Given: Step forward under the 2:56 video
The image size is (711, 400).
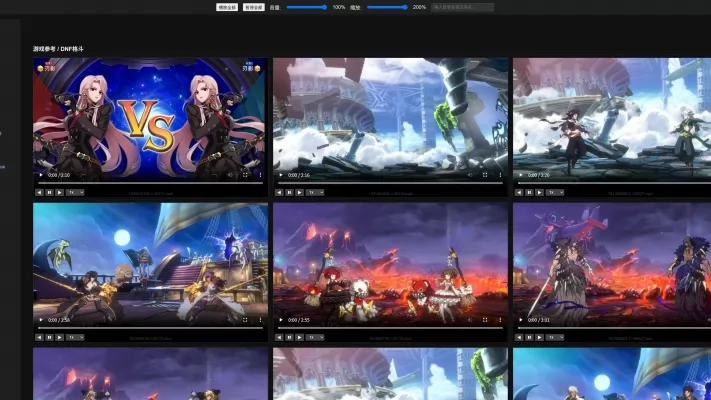Looking at the screenshot, I should (x=59, y=337).
